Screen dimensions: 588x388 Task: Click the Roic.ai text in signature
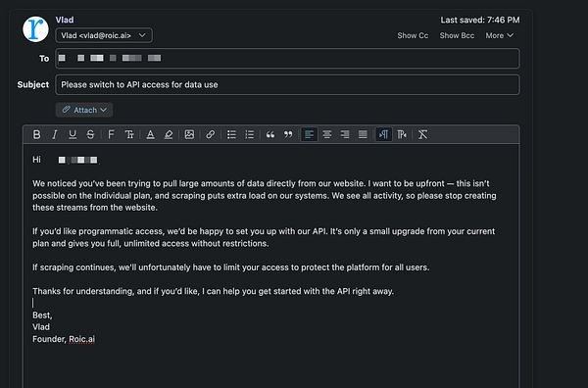[x=81, y=339]
